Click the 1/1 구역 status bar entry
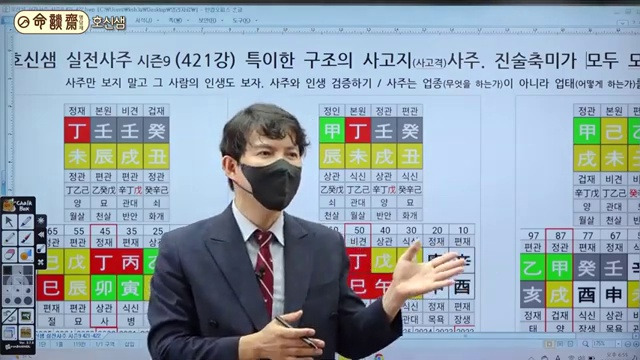The width and height of the screenshot is (640, 360). (105, 344)
